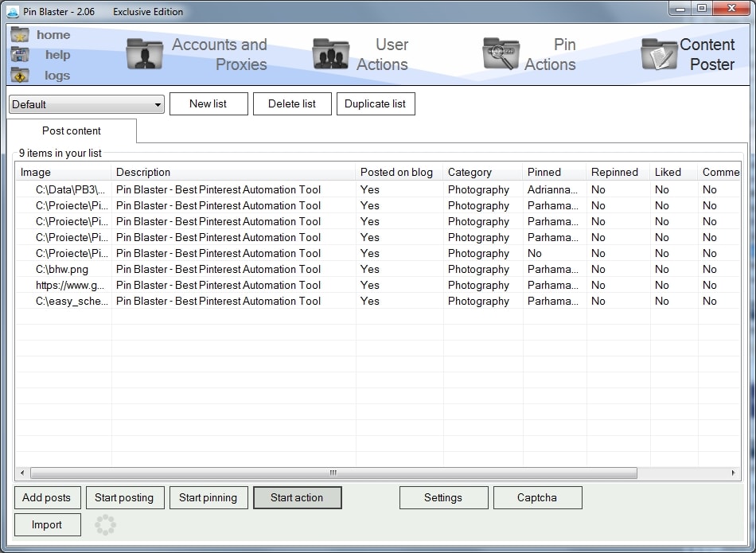Sort by the Category column header
The width and height of the screenshot is (756, 553).
482,172
